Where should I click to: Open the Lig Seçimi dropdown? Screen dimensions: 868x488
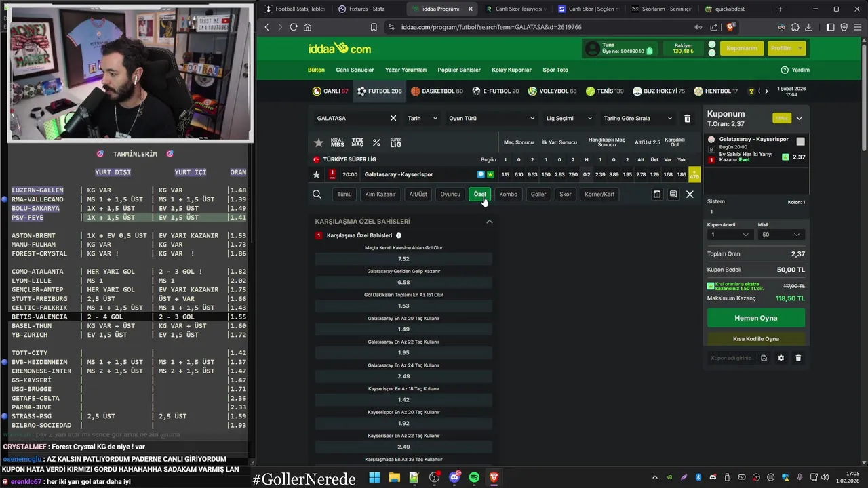click(569, 118)
